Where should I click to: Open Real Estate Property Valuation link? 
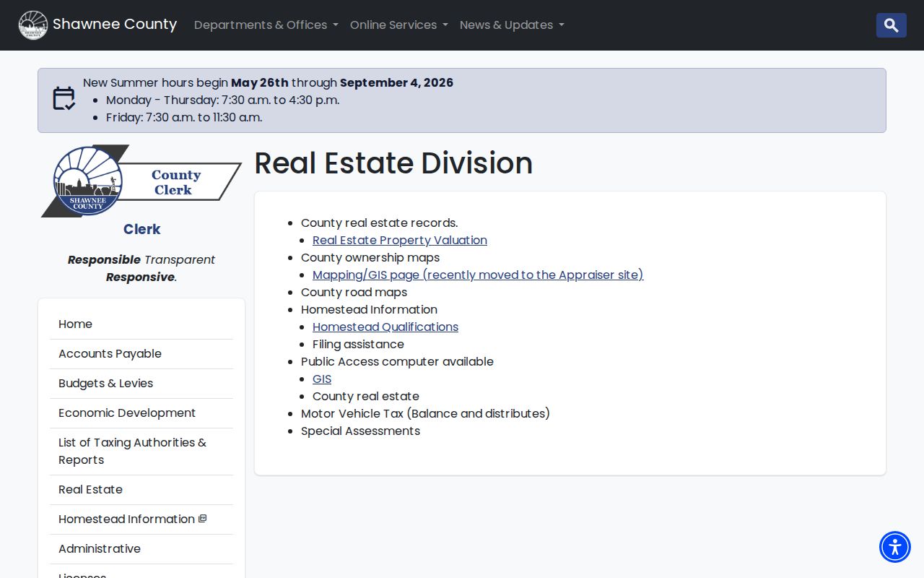click(400, 240)
